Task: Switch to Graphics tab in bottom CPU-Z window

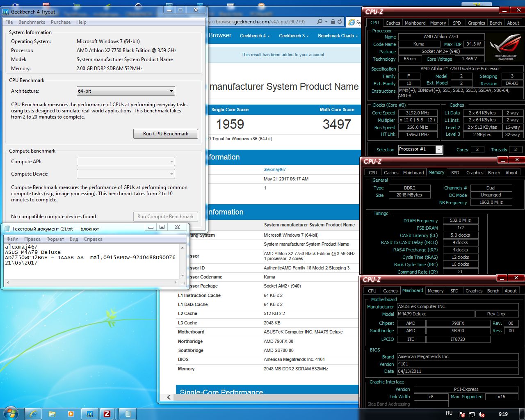Action: point(474,291)
